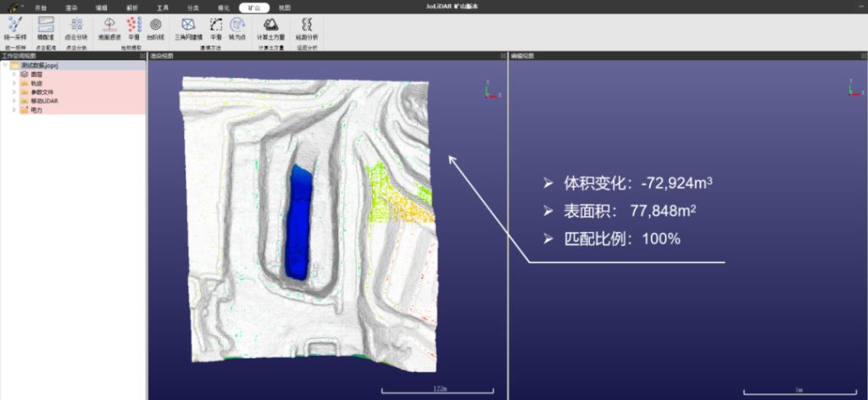The height and width of the screenshot is (400, 868).
Task: Switch to the 视图 ribbon tab
Action: 283,7
